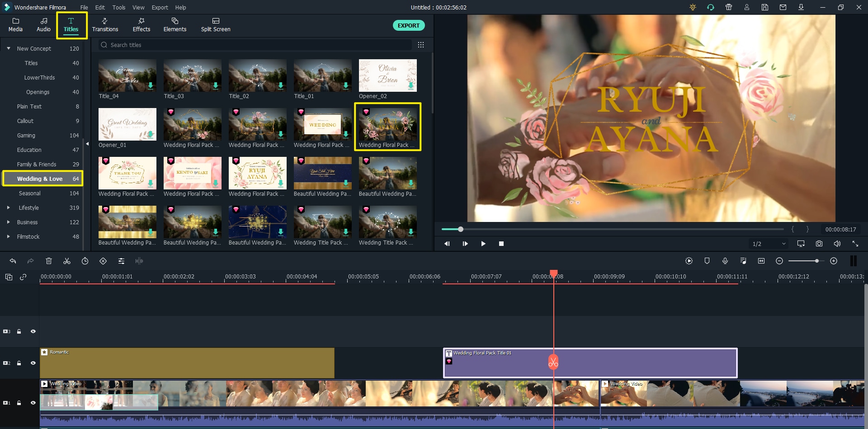Save the project with the floppy disk icon
Image resolution: width=868 pixels, height=429 pixels.
click(x=765, y=7)
